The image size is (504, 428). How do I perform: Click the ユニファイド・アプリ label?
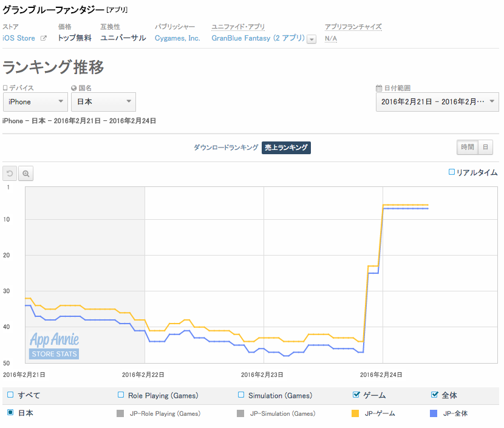tap(238, 27)
